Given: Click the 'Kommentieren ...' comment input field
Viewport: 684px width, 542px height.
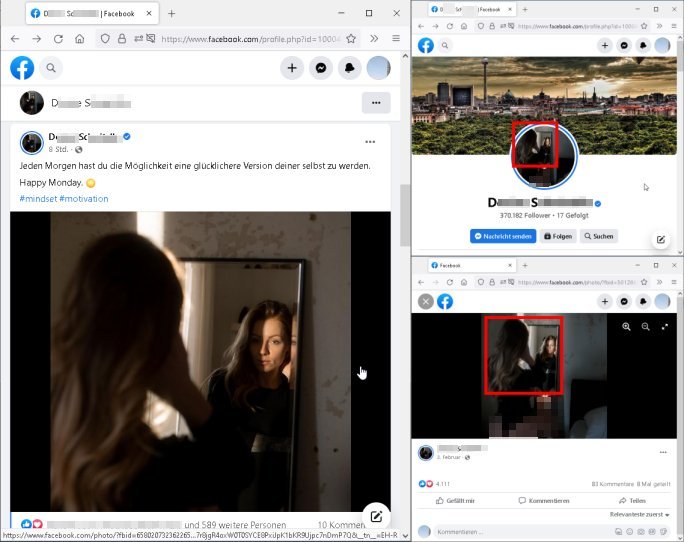Looking at the screenshot, I should click(523, 532).
